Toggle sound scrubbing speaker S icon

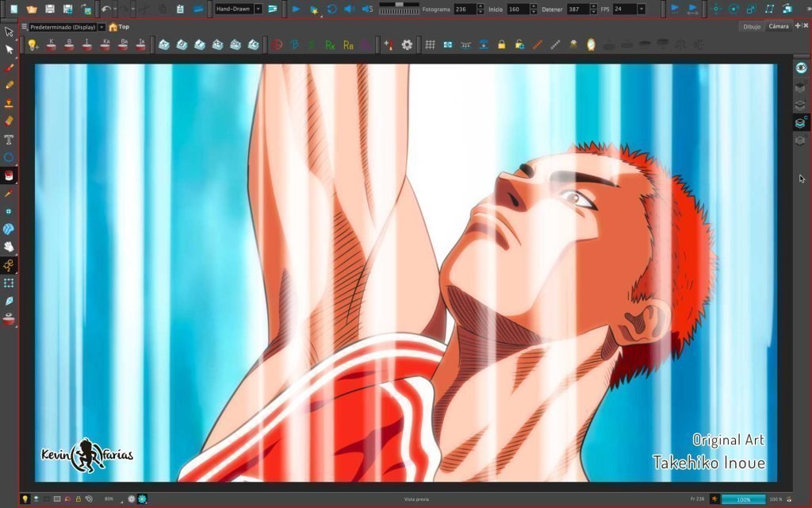367,9
